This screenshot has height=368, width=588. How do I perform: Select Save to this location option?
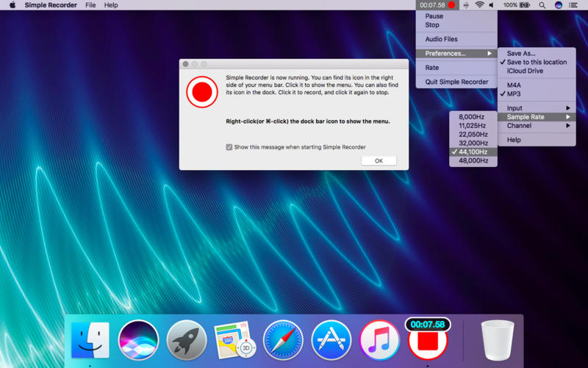(537, 63)
